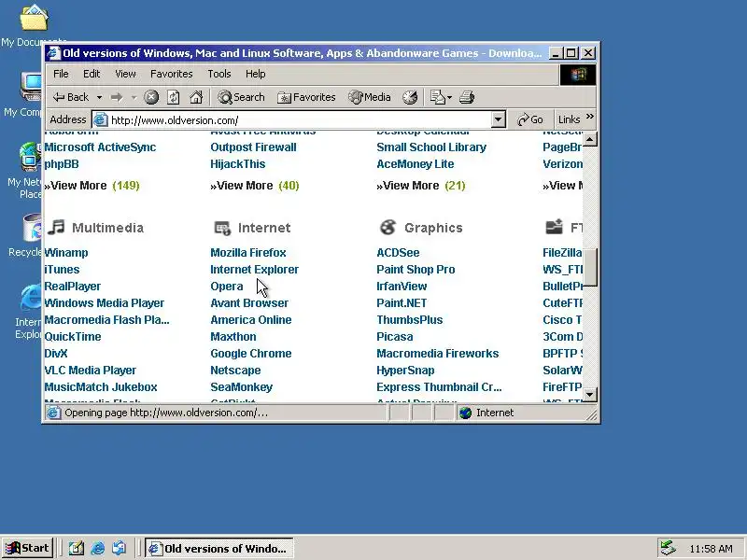The image size is (747, 560).
Task: Open the Mail options dropdown arrow
Action: click(449, 98)
